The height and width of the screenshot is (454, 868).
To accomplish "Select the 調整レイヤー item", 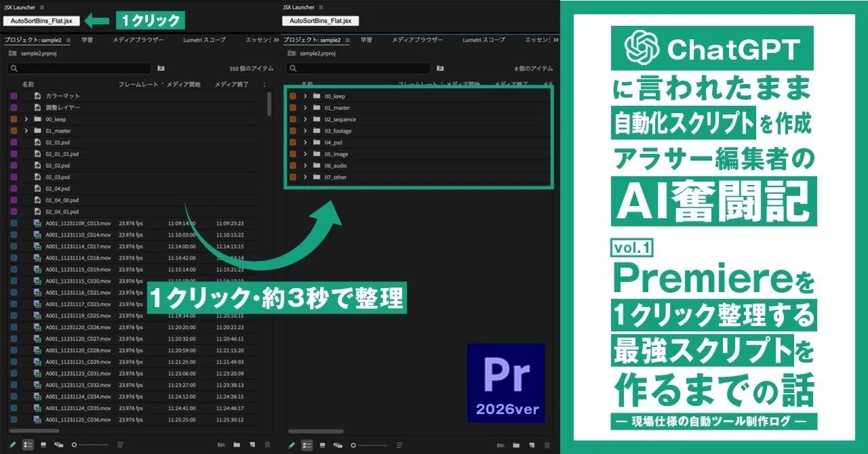I will (x=63, y=108).
